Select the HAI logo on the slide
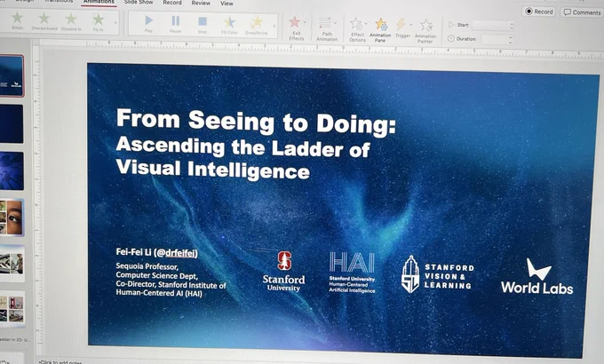The height and width of the screenshot is (364, 604). pos(352,273)
